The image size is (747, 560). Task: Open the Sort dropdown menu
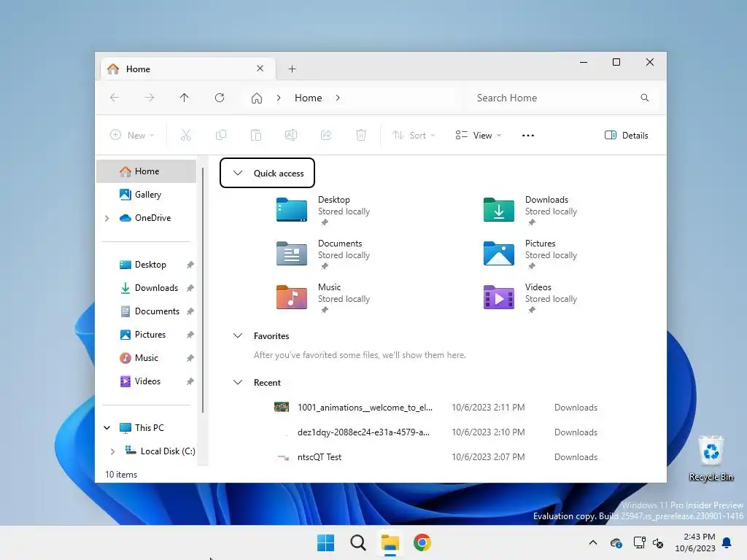pos(413,135)
